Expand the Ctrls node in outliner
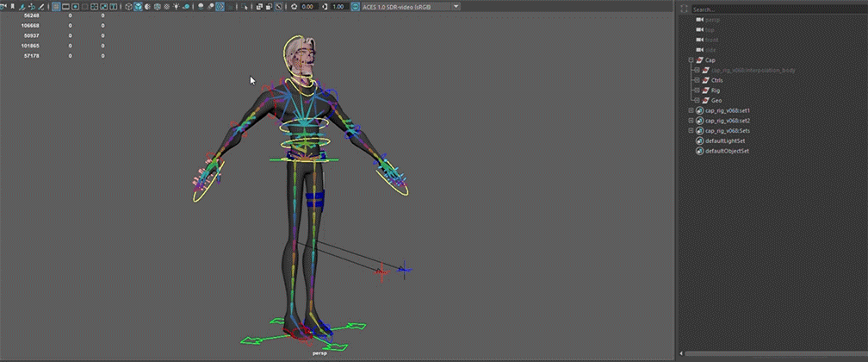This screenshot has width=868, height=362. coord(697,80)
